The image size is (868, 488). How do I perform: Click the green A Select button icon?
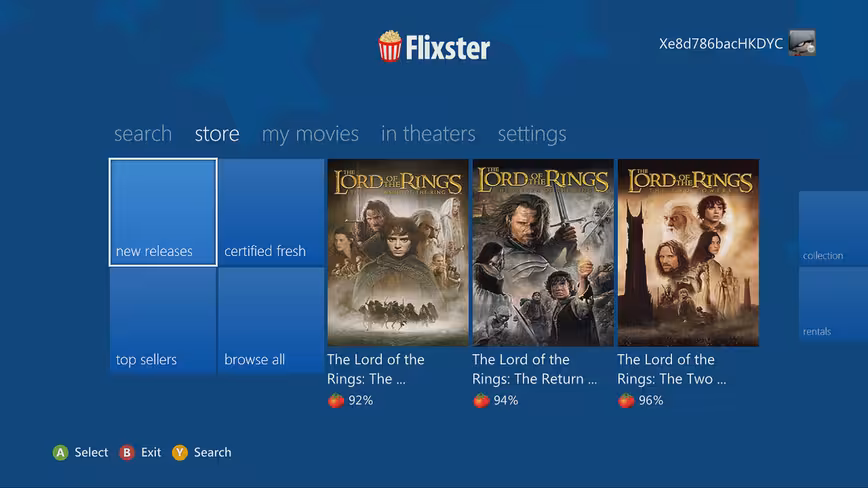60,453
